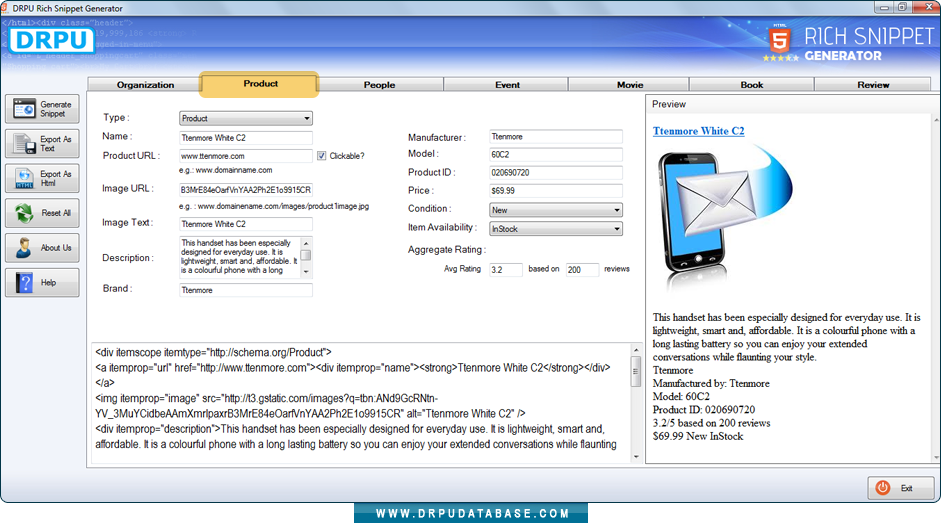The image size is (941, 523).
Task: Click the reviews count field showing 200
Action: (582, 270)
